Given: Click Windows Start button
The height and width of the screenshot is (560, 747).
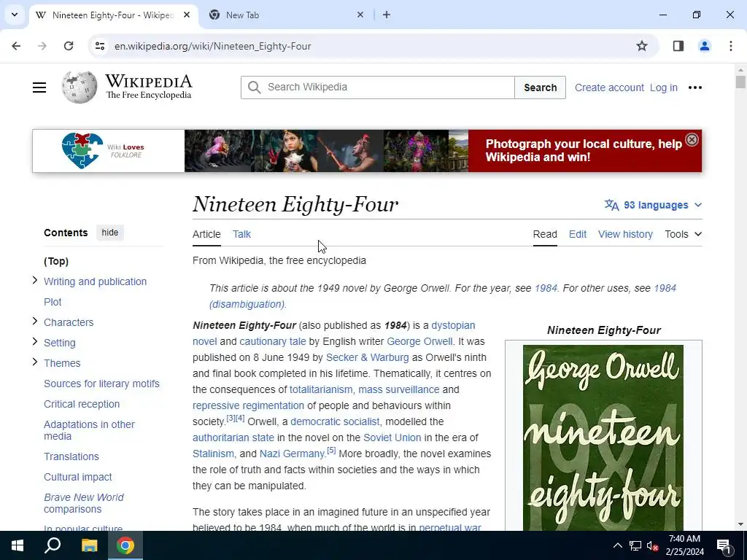Looking at the screenshot, I should click(x=18, y=545).
